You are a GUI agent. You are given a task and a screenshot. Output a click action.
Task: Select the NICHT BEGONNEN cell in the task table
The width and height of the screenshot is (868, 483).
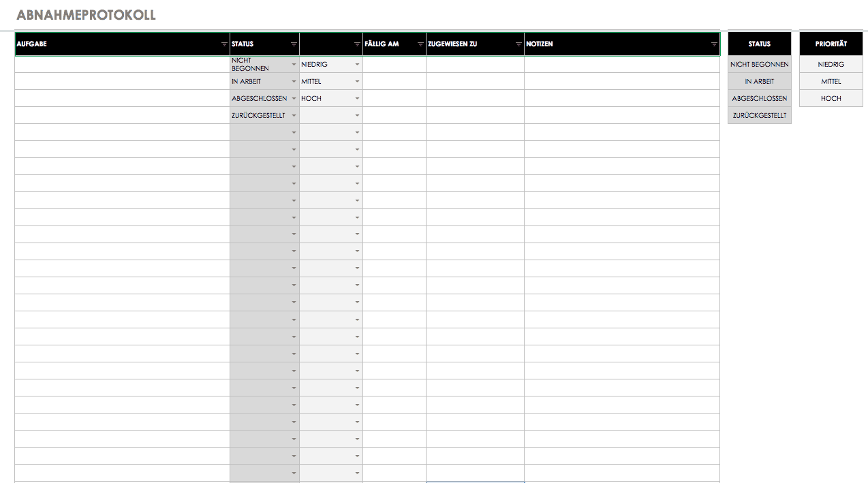(265, 65)
